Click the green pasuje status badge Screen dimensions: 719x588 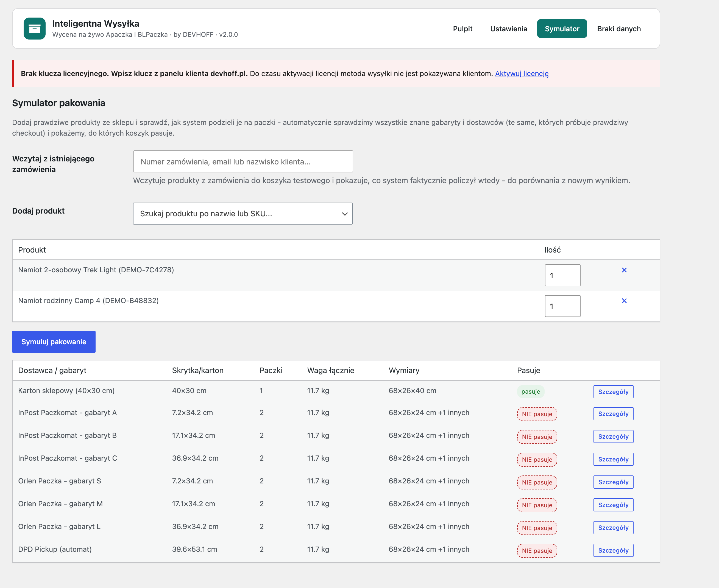coord(531,391)
